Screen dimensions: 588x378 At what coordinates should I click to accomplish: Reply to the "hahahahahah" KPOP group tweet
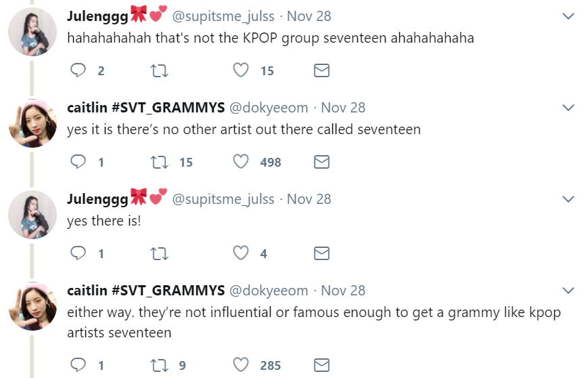click(x=79, y=70)
